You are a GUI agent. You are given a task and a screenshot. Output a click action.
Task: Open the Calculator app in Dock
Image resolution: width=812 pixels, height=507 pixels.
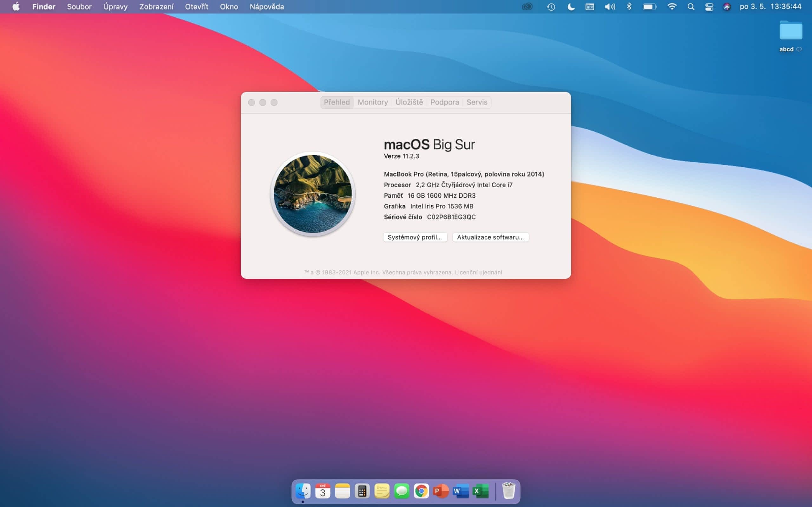(x=362, y=491)
